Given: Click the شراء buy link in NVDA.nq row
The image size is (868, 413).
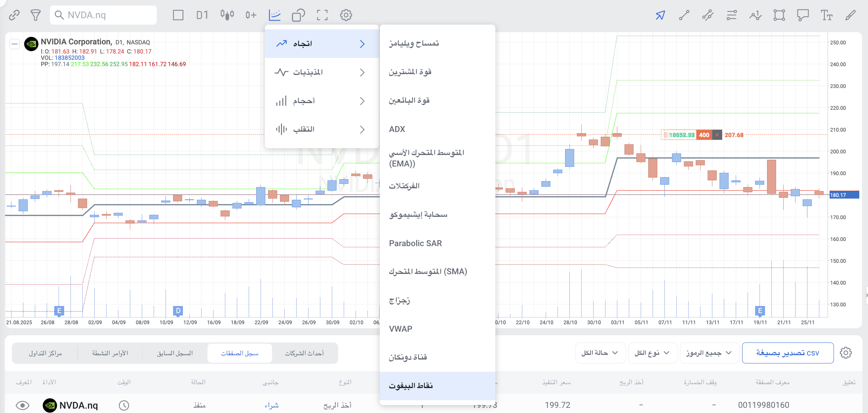Looking at the screenshot, I should click(x=272, y=405).
